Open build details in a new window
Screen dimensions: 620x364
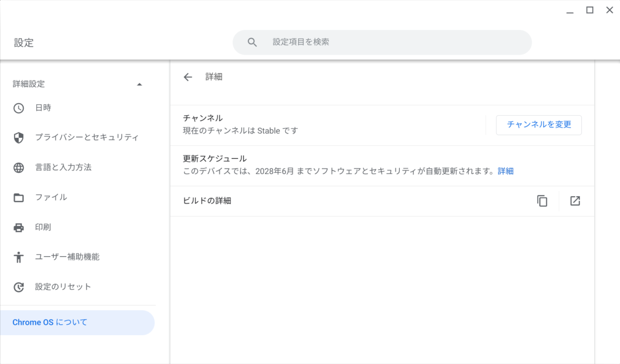click(x=575, y=201)
